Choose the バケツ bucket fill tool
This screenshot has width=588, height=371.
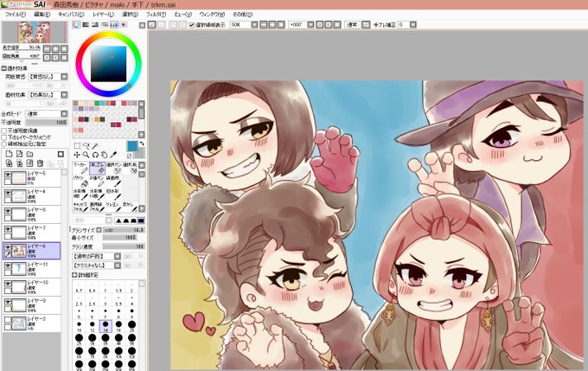tap(80, 182)
